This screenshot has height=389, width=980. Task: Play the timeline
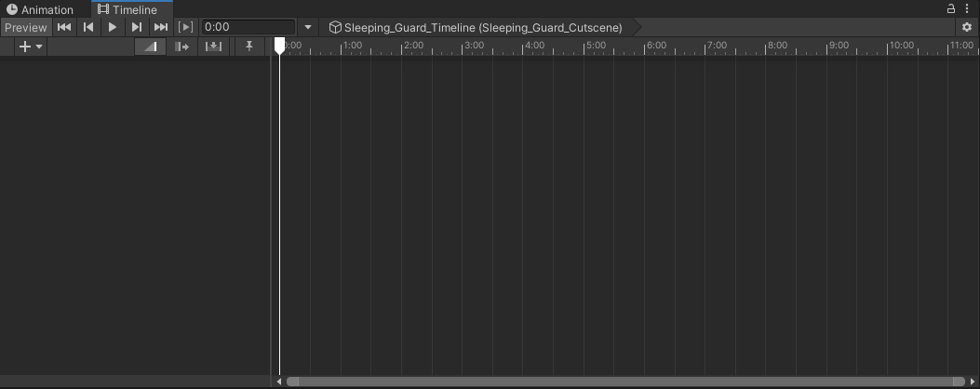click(x=113, y=28)
